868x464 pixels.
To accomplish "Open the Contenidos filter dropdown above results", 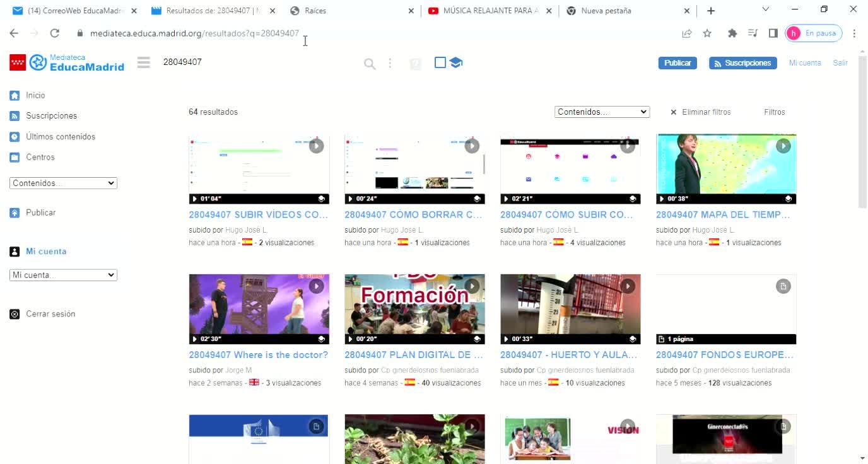I will tap(602, 112).
